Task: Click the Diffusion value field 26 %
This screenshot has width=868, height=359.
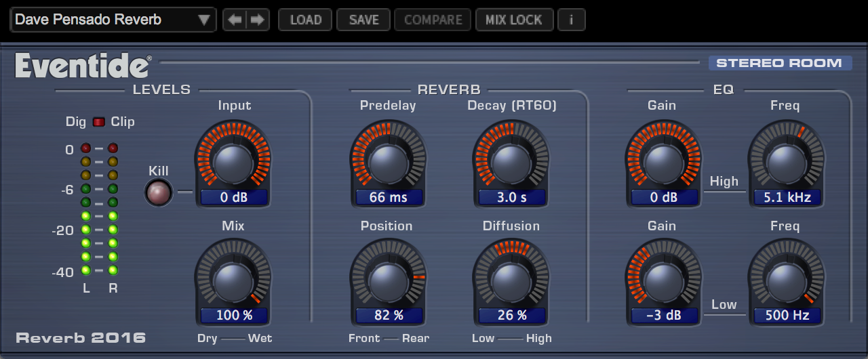Action: [x=511, y=316]
